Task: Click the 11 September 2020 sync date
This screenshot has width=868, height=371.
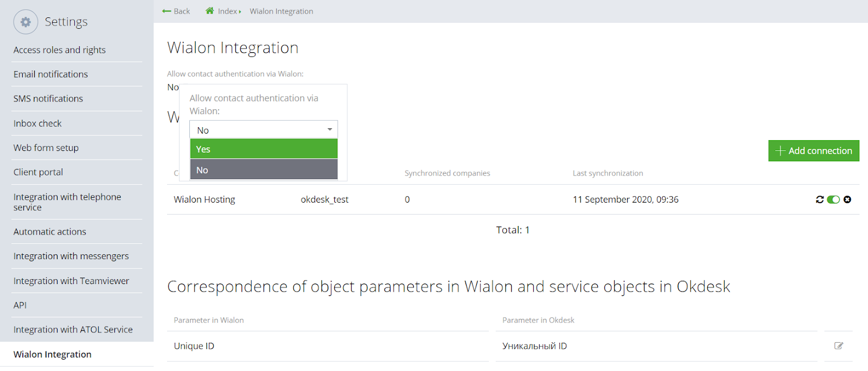Action: point(626,199)
